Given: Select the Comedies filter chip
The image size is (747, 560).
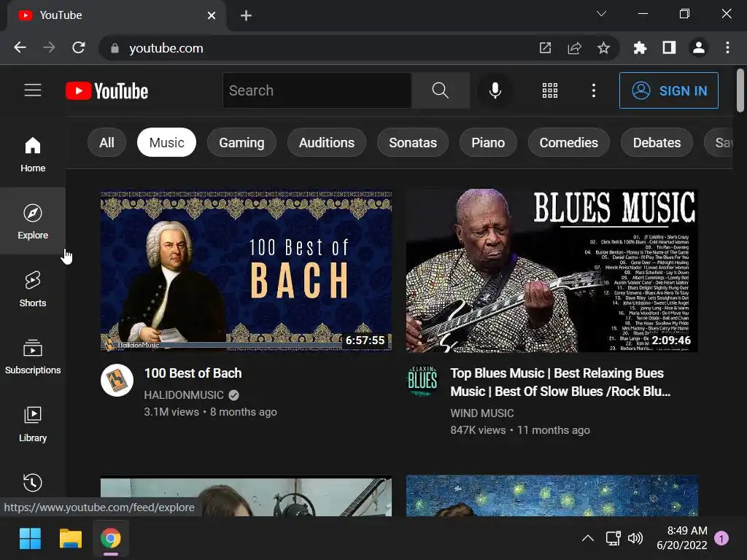Looking at the screenshot, I should [568, 142].
